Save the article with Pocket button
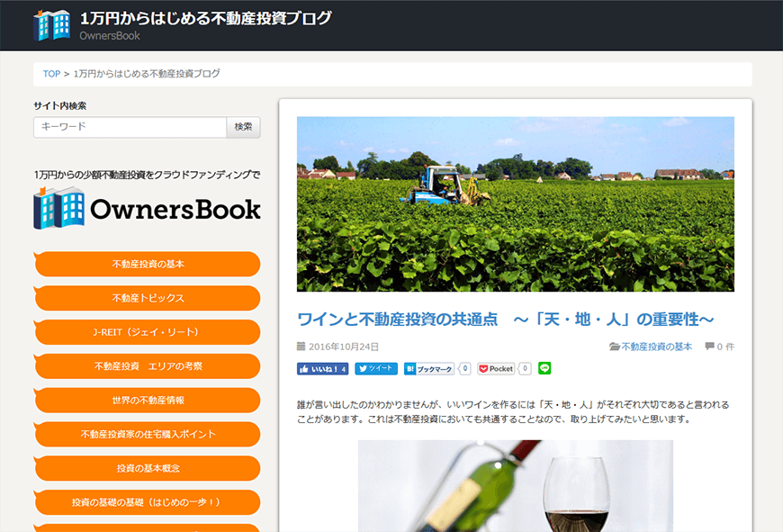Viewport: 783px width, 532px height. point(496,369)
